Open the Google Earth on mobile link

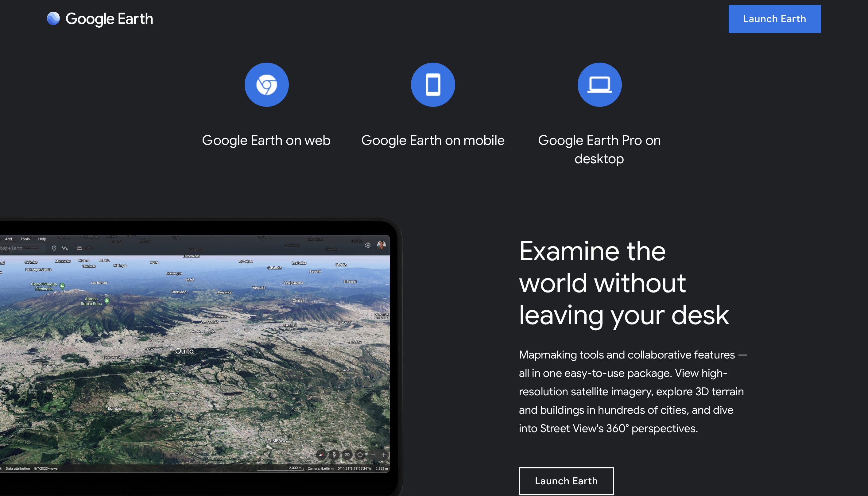(x=433, y=140)
